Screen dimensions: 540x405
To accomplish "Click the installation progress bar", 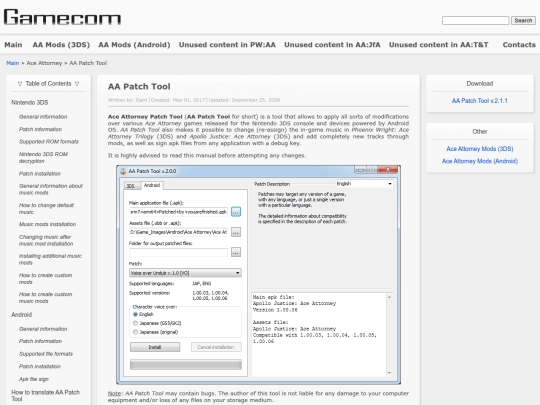I will [x=186, y=364].
